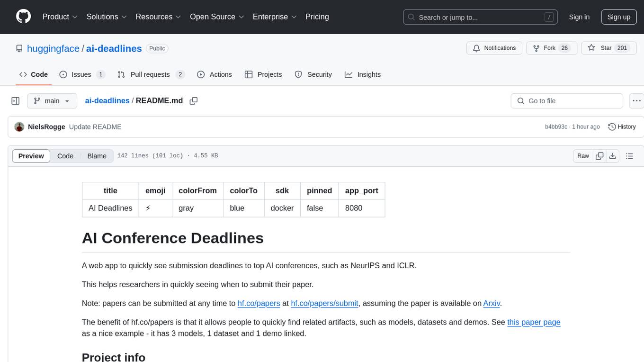Open the Raw file view
This screenshot has height=362, width=644.
(x=583, y=156)
